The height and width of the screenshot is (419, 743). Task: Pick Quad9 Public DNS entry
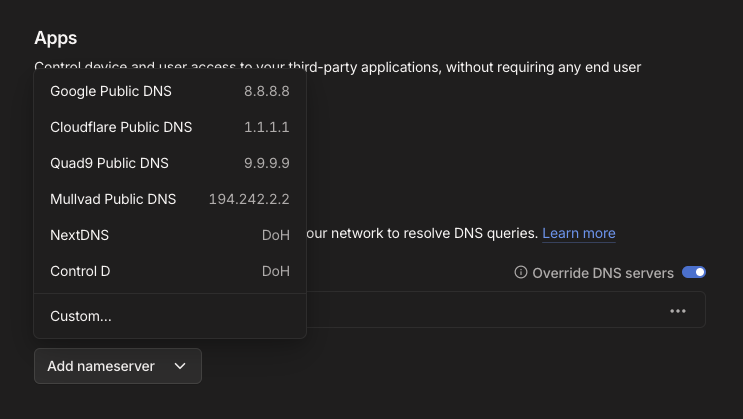(x=109, y=163)
